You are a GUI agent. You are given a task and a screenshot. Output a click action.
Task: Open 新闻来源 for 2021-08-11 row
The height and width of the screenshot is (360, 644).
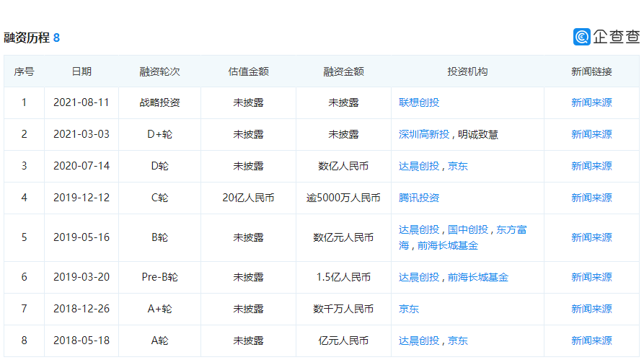[x=591, y=102]
